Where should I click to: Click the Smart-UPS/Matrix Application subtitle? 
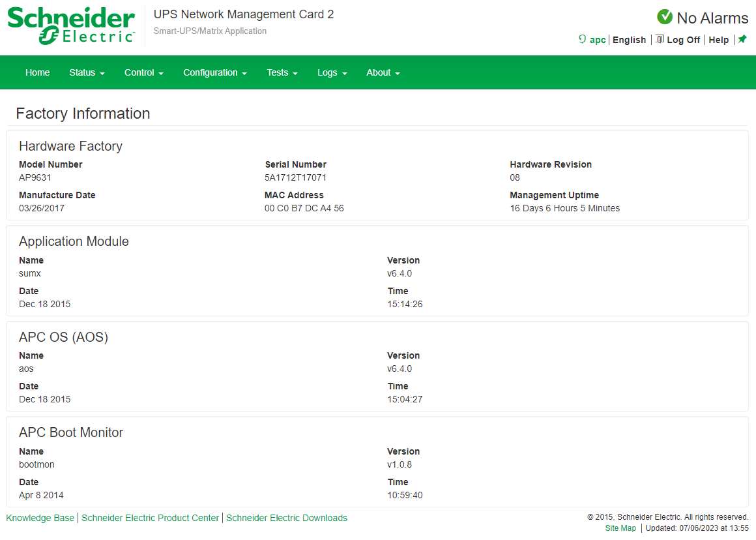click(x=210, y=31)
